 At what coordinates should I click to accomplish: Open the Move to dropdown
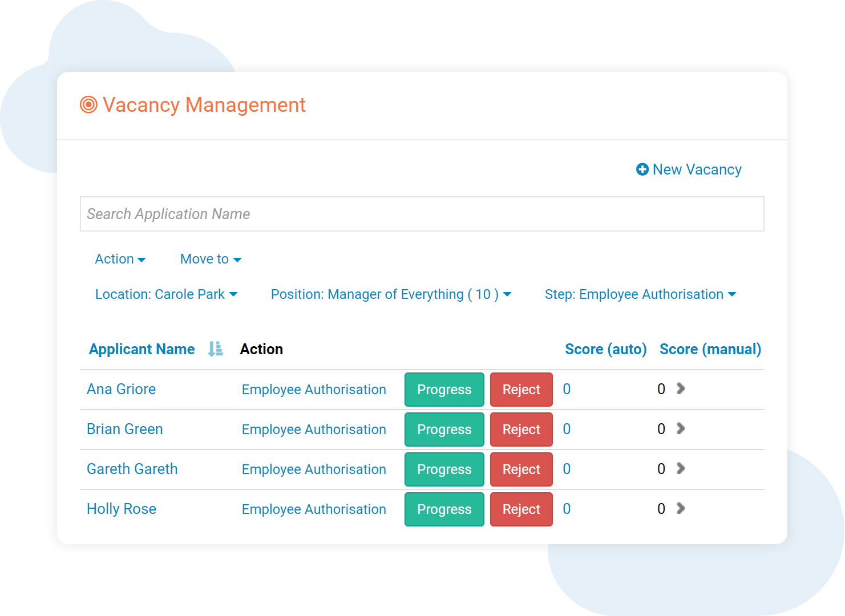pyautogui.click(x=210, y=259)
